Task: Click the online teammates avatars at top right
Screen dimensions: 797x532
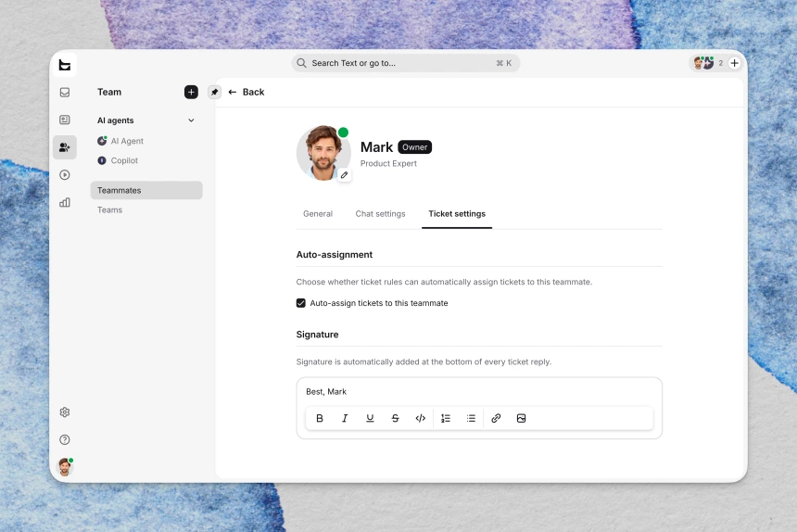Action: (x=704, y=63)
